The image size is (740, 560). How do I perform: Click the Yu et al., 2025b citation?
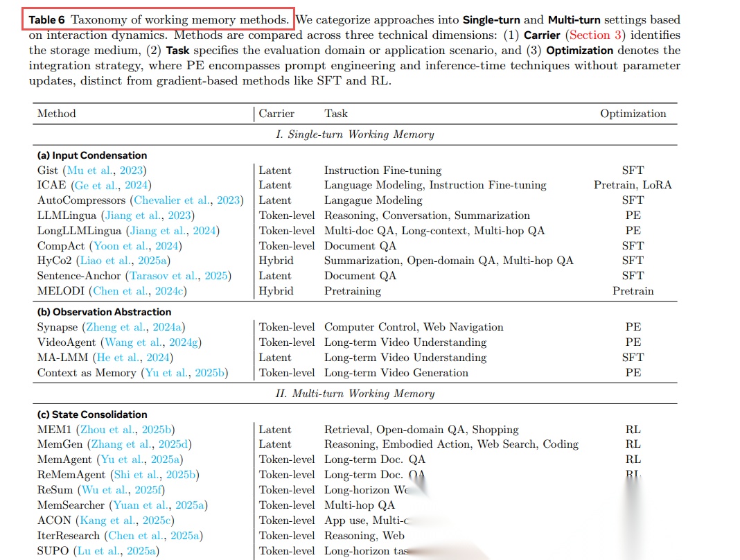coord(184,373)
